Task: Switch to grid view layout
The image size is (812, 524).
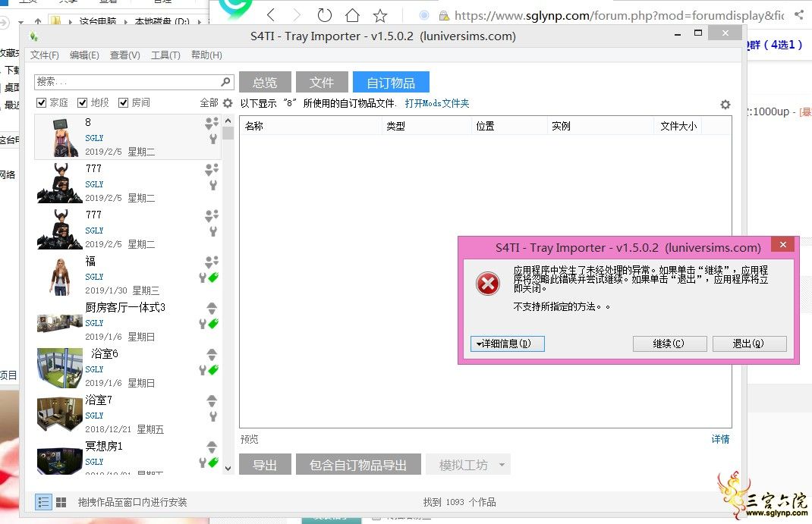Action: (61, 502)
